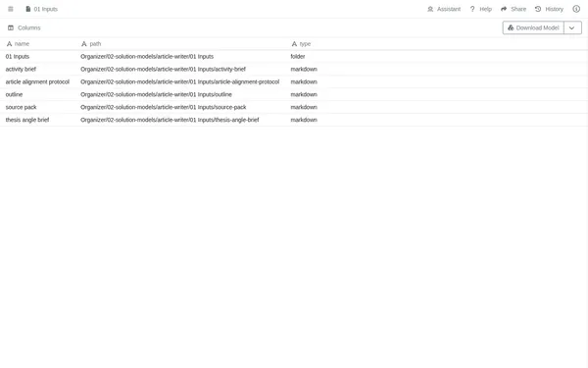Expand the Download Model dropdown arrow
588x368 pixels.
coord(572,27)
